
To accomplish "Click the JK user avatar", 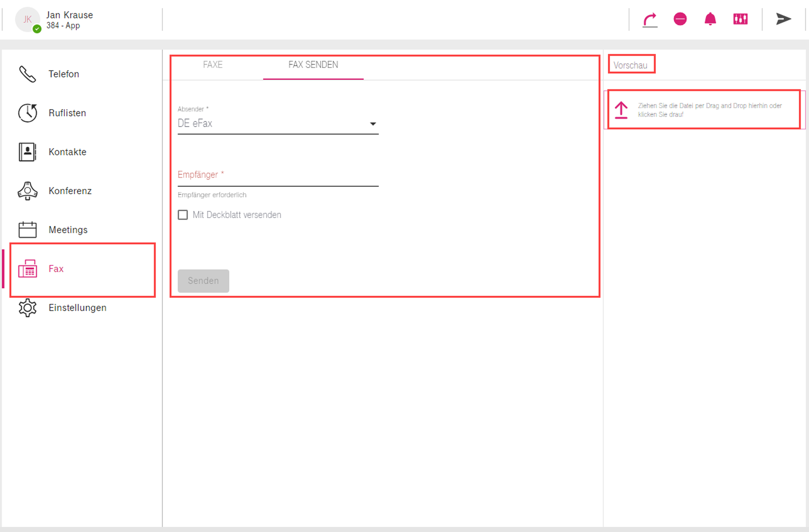I will coord(27,19).
